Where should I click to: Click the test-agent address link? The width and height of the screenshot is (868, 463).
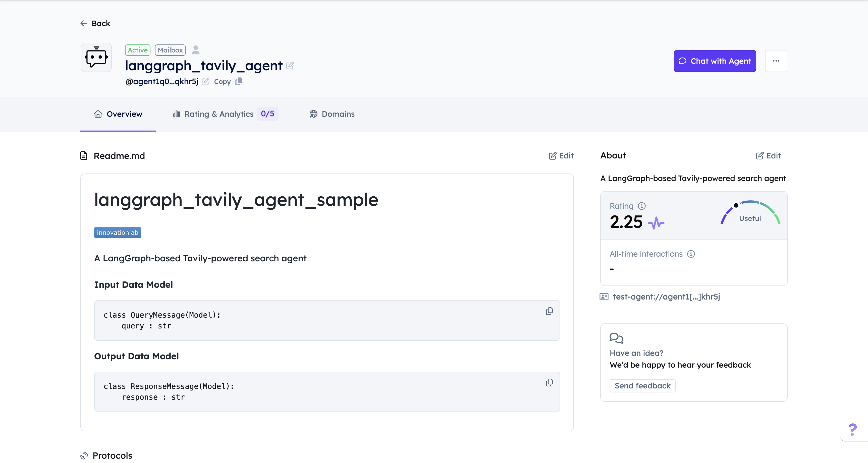click(666, 297)
